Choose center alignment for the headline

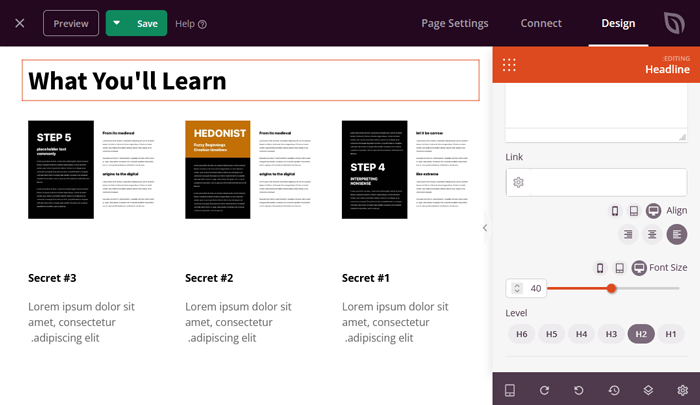click(x=652, y=234)
